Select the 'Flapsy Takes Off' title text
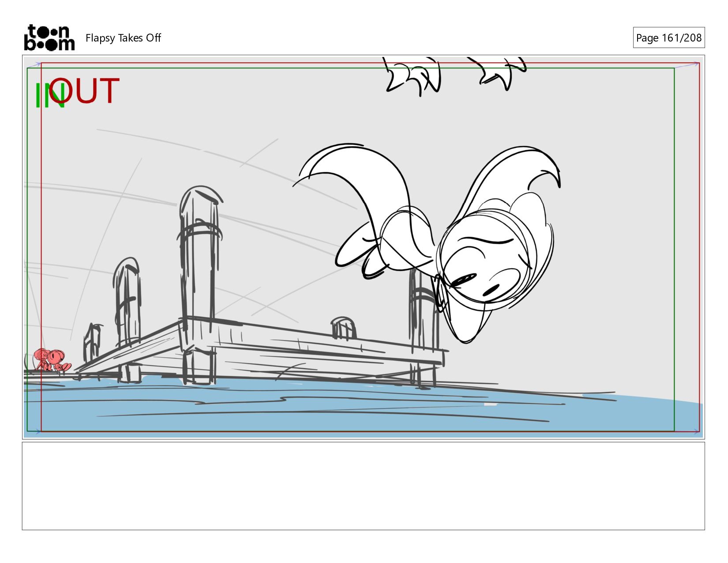 (x=123, y=38)
